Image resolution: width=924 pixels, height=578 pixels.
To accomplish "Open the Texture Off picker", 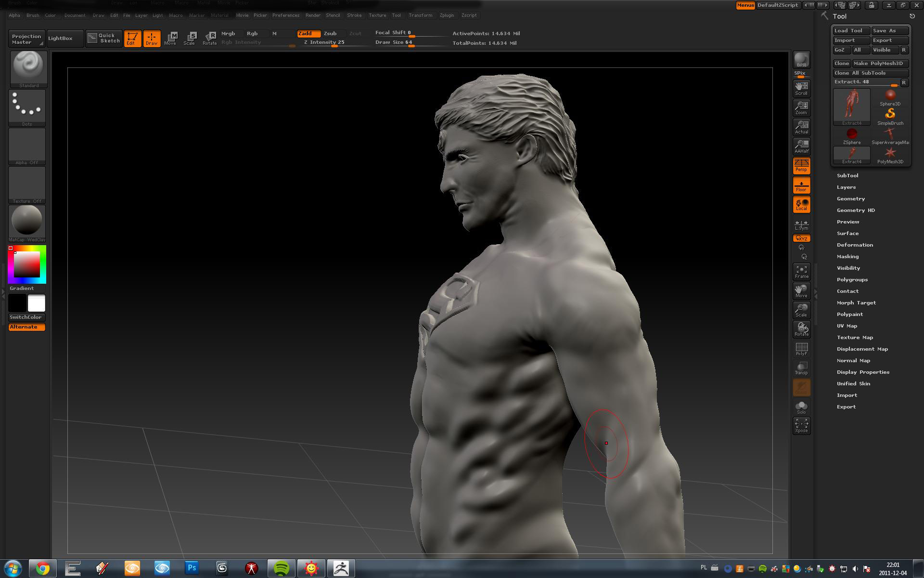I will pyautogui.click(x=27, y=185).
